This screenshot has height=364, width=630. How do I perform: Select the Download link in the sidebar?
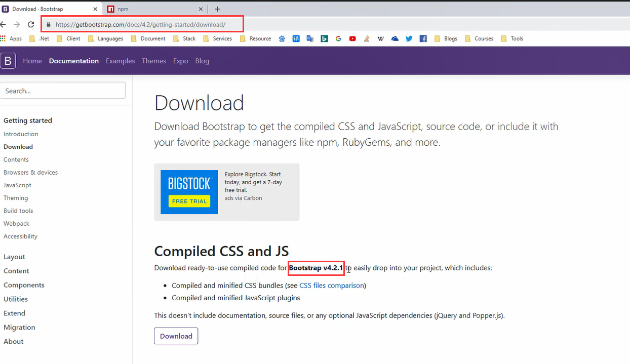pyautogui.click(x=18, y=147)
